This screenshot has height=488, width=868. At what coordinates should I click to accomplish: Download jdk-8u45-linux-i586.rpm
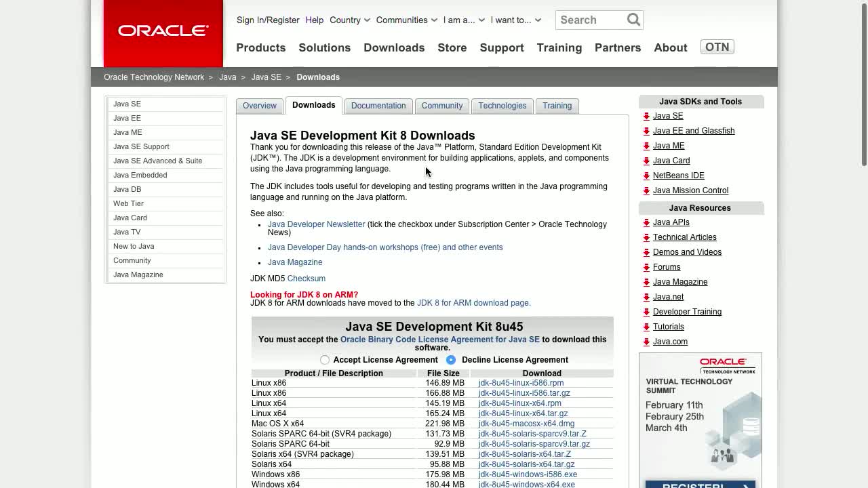(521, 383)
